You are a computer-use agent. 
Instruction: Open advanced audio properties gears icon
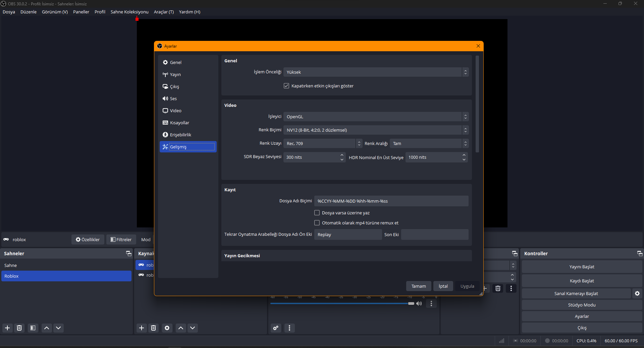coord(276,328)
